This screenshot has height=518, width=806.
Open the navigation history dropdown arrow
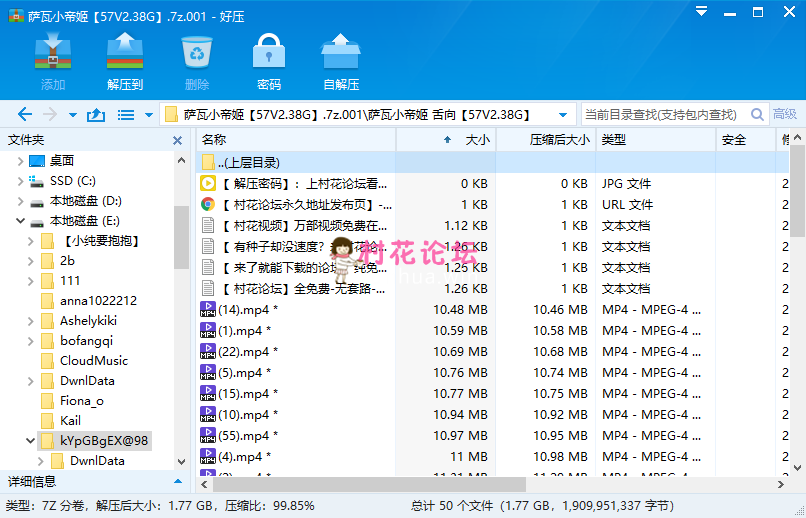click(x=72, y=115)
